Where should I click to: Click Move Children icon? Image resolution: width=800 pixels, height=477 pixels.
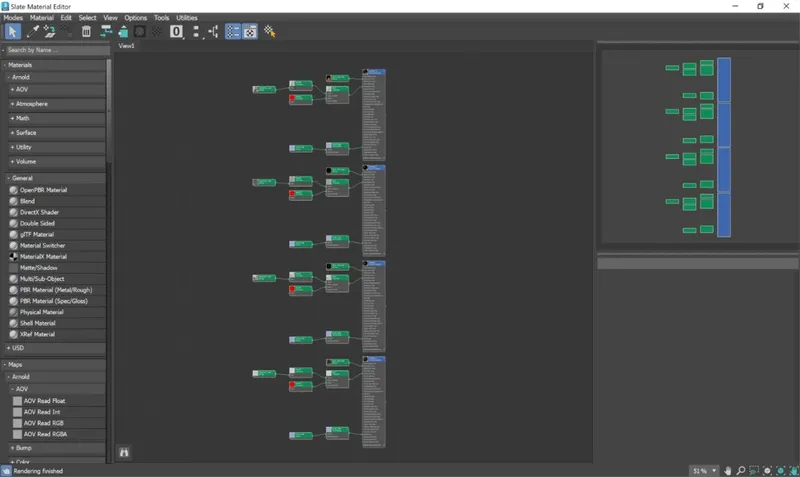pos(106,32)
